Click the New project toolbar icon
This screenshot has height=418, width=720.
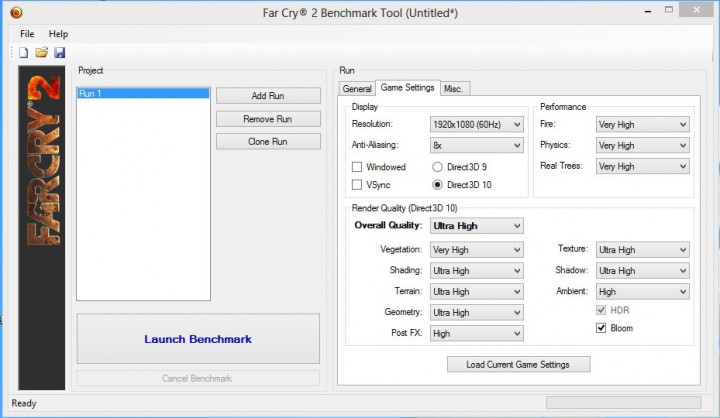click(23, 52)
